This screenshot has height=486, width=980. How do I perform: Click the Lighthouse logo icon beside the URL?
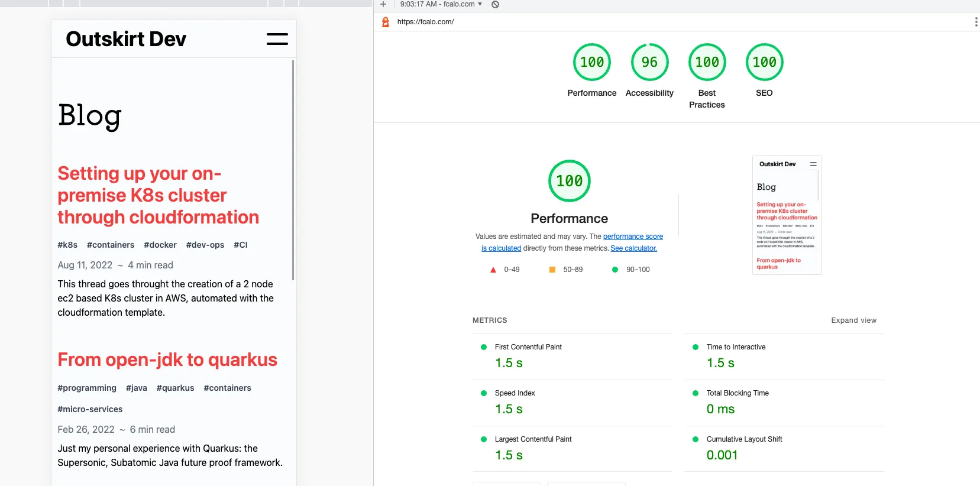[386, 22]
